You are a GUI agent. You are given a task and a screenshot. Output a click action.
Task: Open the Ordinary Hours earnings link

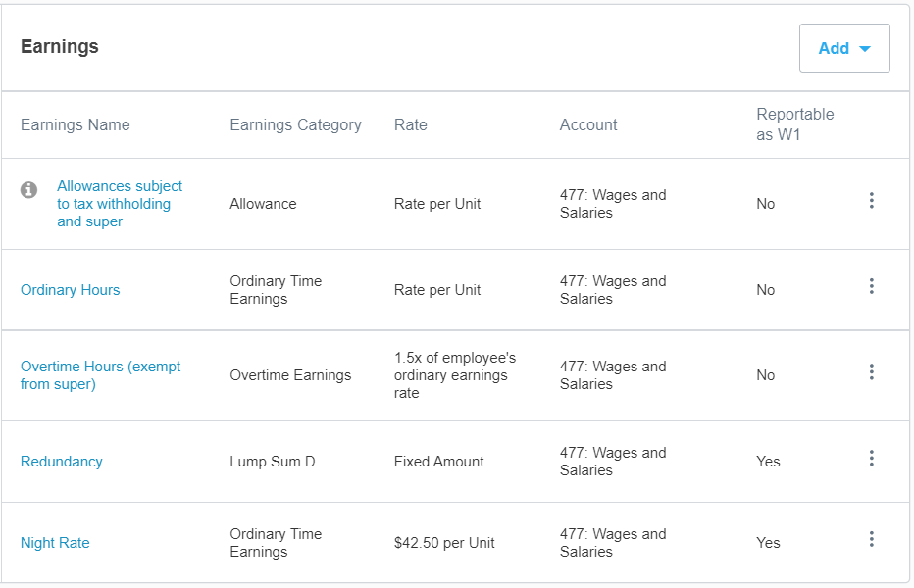pyautogui.click(x=71, y=290)
